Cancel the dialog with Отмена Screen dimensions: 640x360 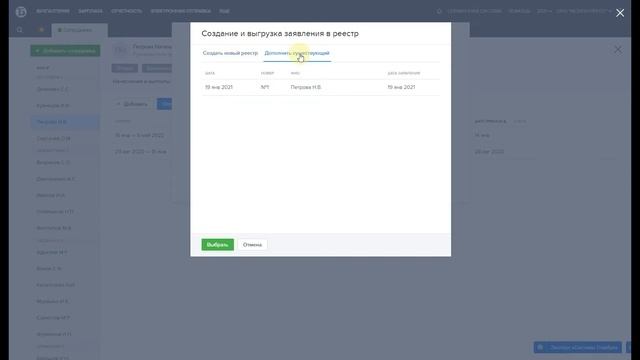tap(252, 244)
